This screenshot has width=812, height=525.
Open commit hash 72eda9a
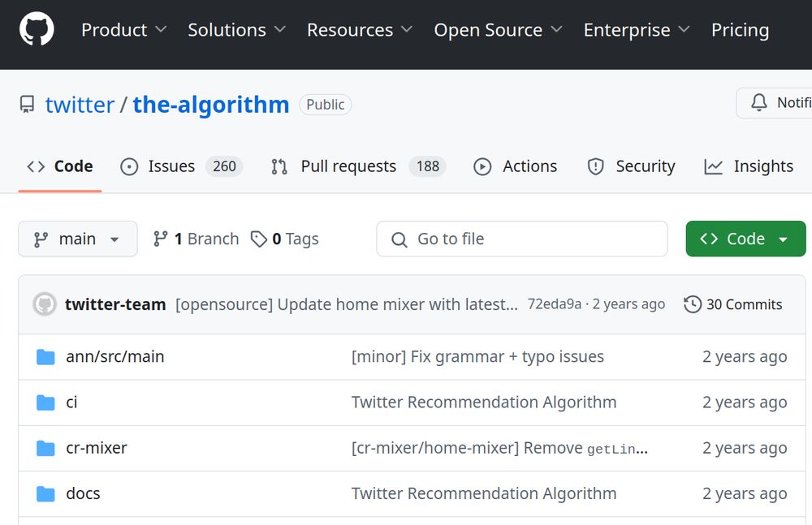point(554,304)
